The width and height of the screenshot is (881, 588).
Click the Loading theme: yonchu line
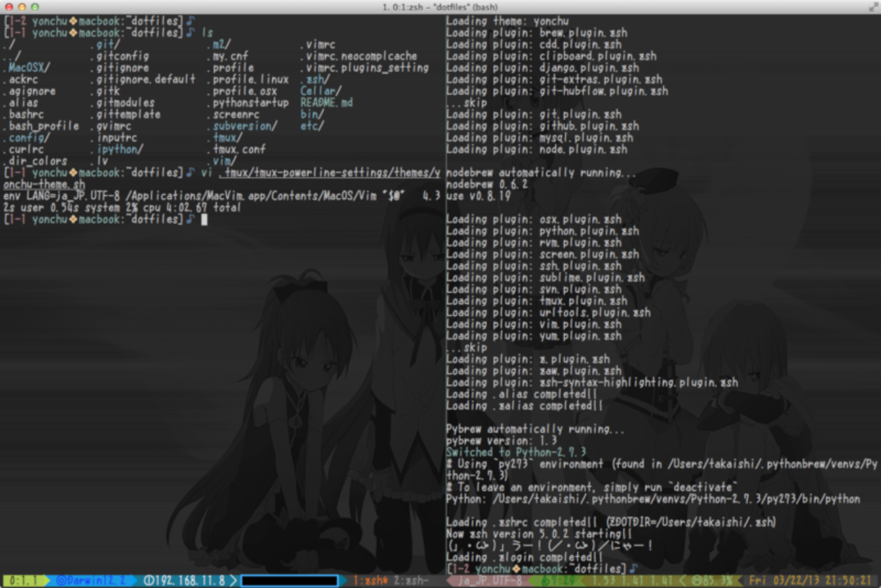click(x=508, y=21)
